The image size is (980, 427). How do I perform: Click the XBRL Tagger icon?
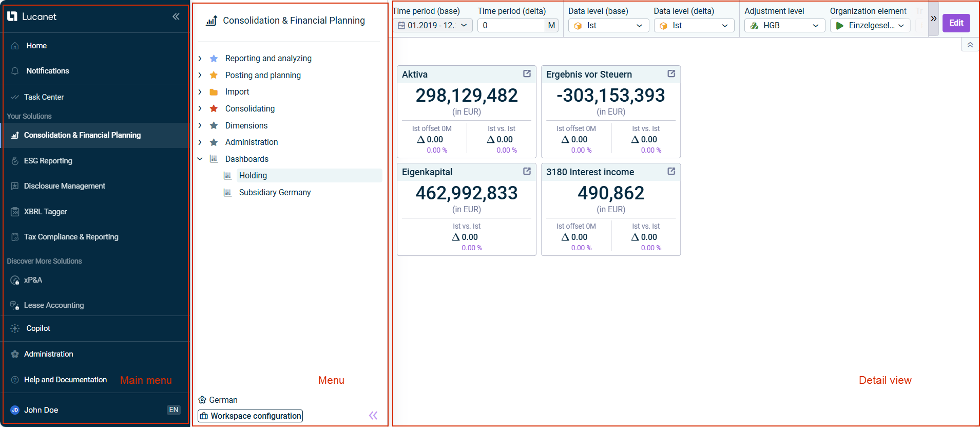(15, 212)
